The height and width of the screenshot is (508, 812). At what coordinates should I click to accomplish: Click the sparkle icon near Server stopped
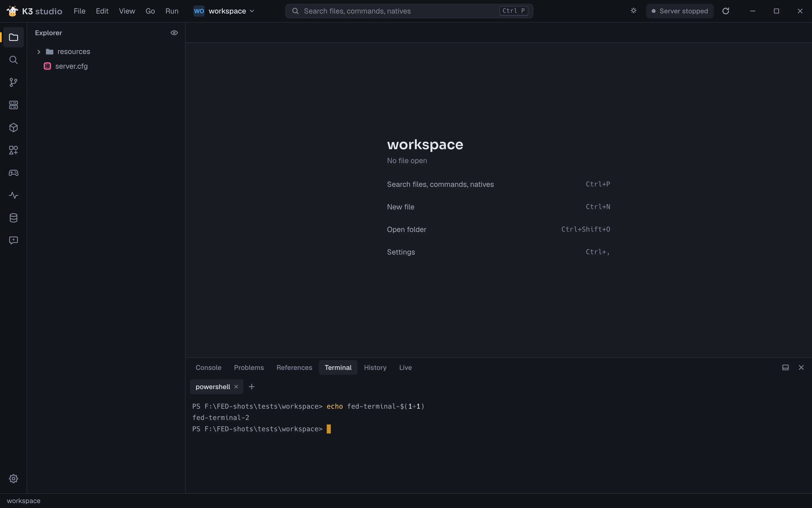(633, 11)
